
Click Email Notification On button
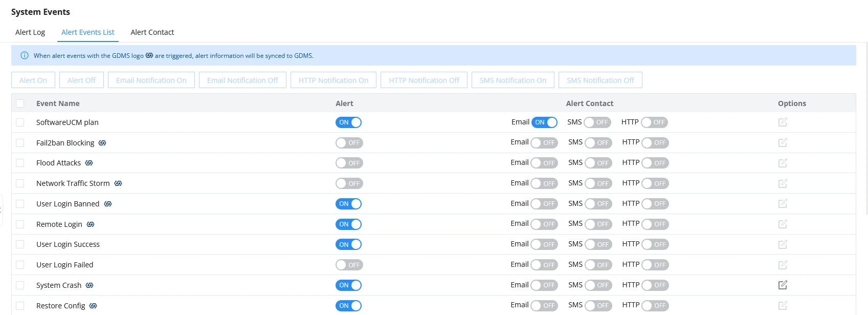(x=151, y=80)
